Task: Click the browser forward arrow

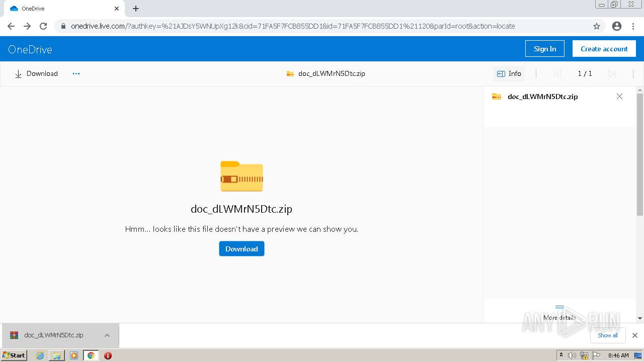Action: [27, 26]
